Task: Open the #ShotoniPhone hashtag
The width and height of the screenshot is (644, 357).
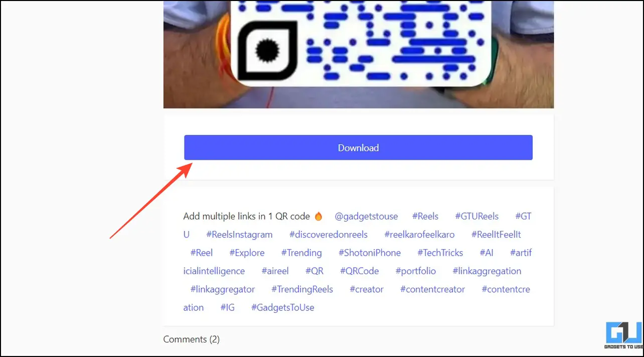Action: click(x=370, y=253)
